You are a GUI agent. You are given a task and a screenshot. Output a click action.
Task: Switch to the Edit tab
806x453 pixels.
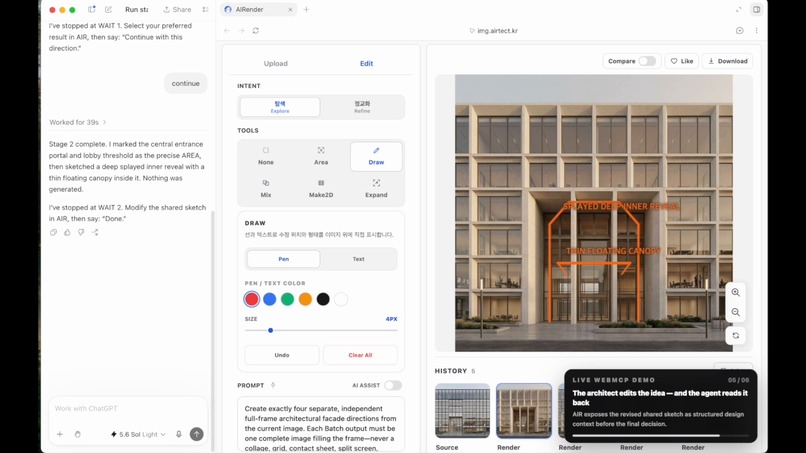[367, 63]
